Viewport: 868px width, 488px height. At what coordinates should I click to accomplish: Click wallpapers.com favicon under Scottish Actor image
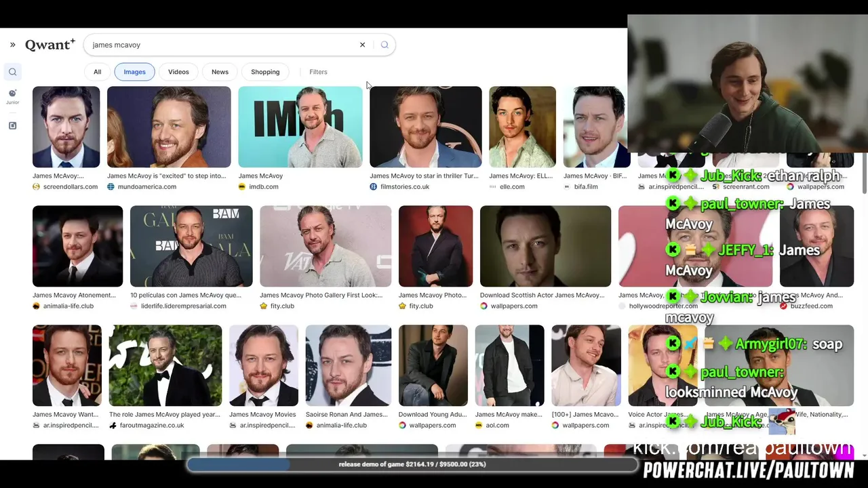coord(484,306)
